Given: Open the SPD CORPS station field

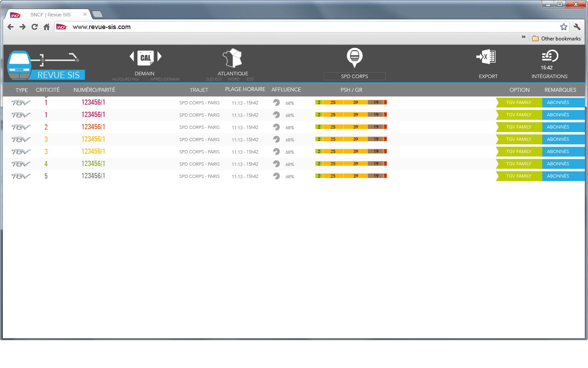Looking at the screenshot, I should point(354,76).
